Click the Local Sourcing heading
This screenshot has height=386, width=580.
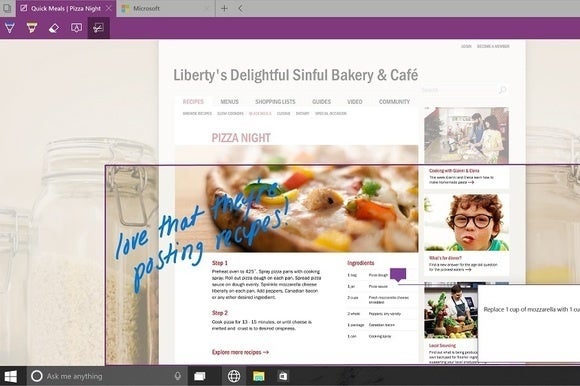coord(442,345)
